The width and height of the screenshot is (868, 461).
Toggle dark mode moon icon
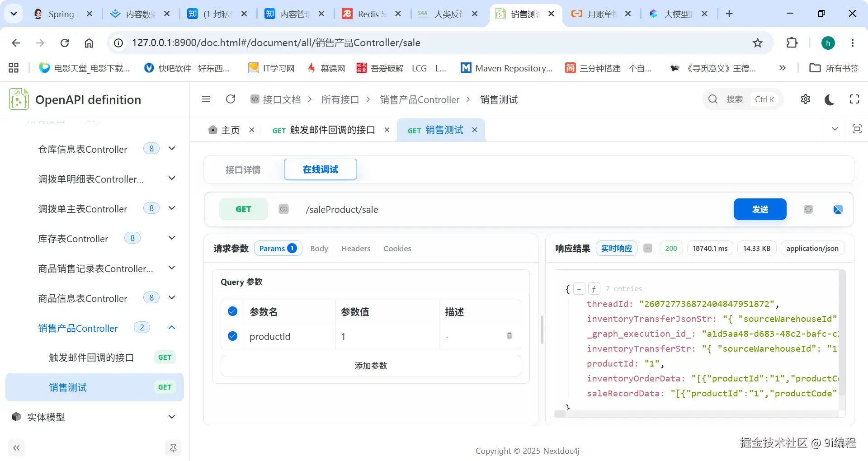click(x=830, y=99)
